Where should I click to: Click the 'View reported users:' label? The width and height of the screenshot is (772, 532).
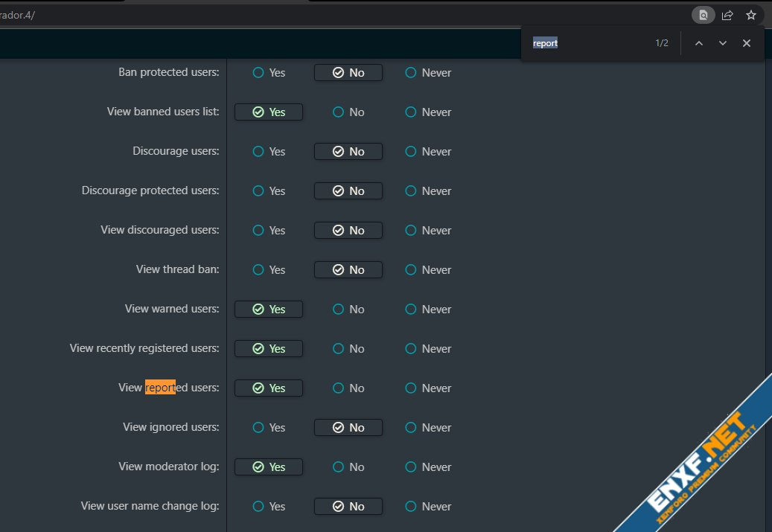point(169,388)
